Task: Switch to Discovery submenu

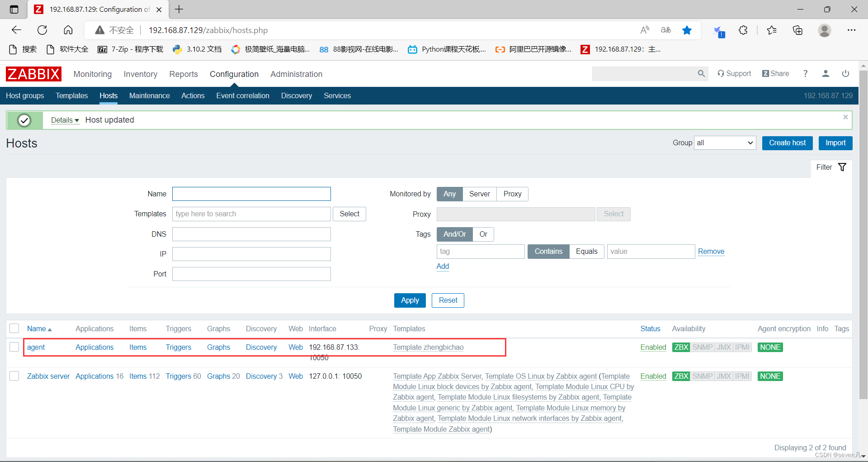Action: (x=297, y=95)
